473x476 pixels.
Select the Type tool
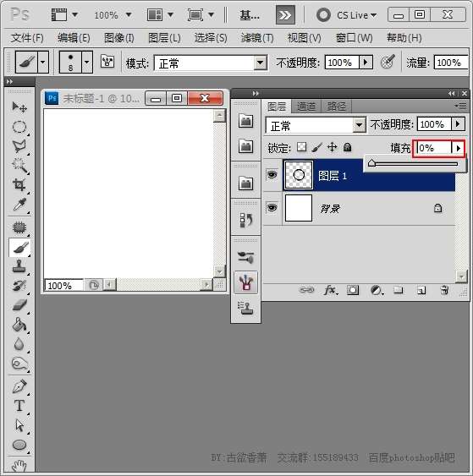(x=19, y=406)
